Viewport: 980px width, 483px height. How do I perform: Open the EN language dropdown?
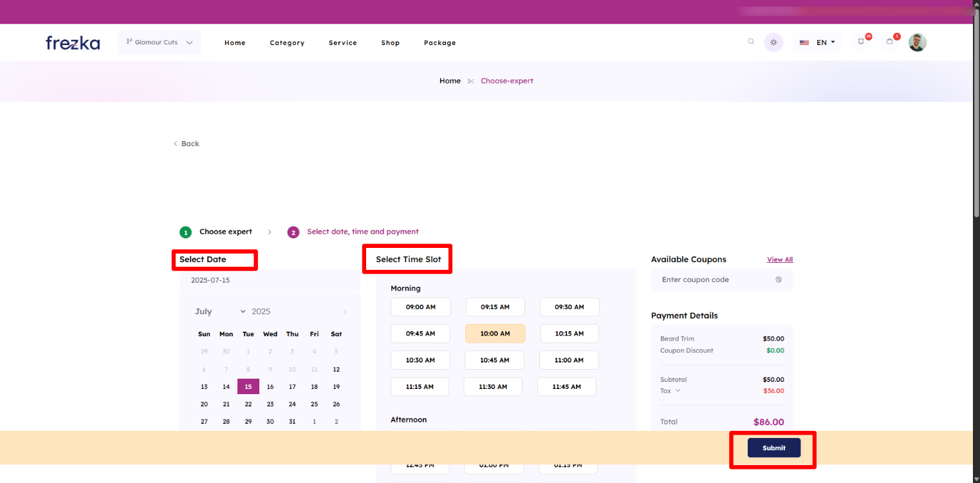(x=817, y=43)
